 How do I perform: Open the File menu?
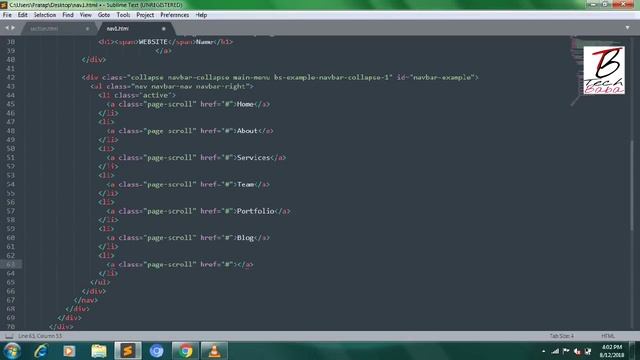click(x=7, y=15)
